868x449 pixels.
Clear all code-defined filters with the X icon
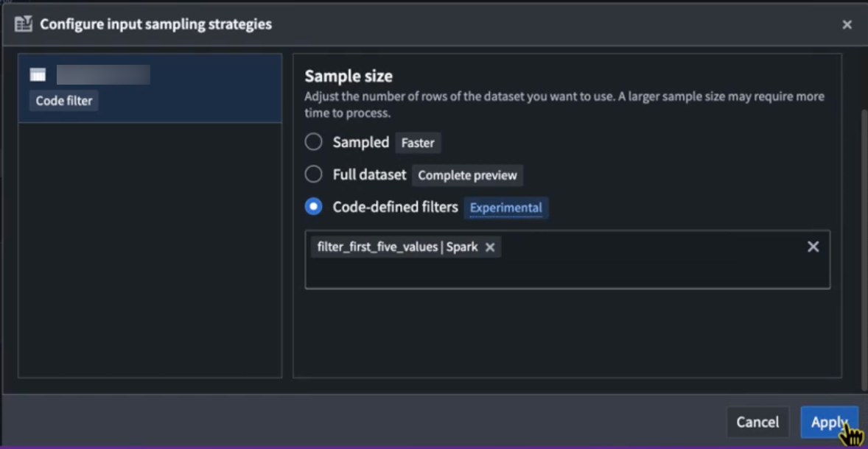coord(813,247)
